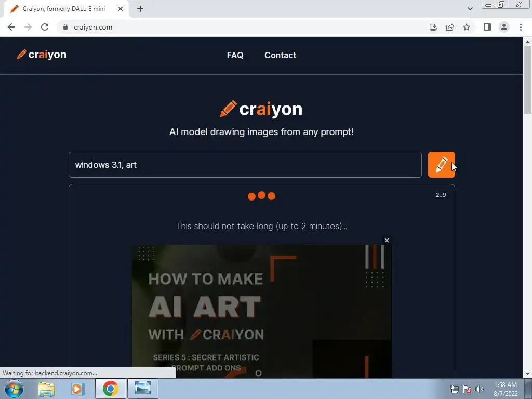This screenshot has height=399, width=532.
Task: Open the volume control speaker icon
Action: 480,389
